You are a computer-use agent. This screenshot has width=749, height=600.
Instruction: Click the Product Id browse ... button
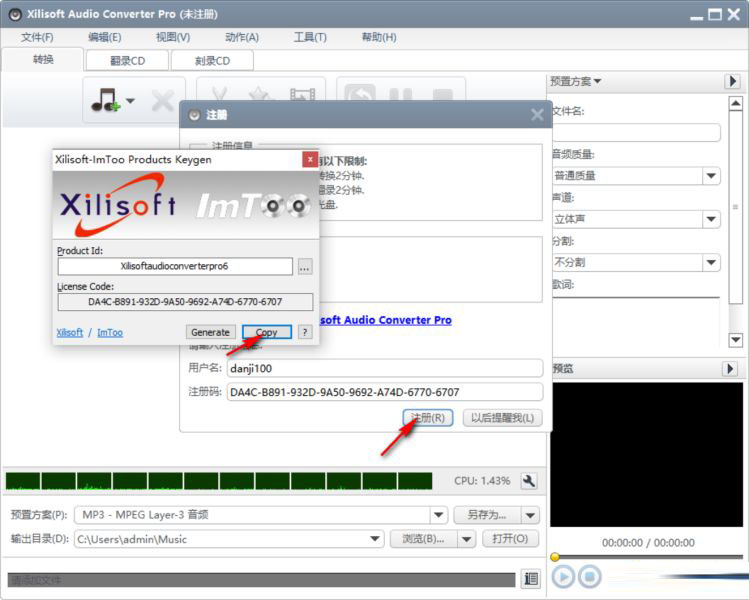coord(305,267)
